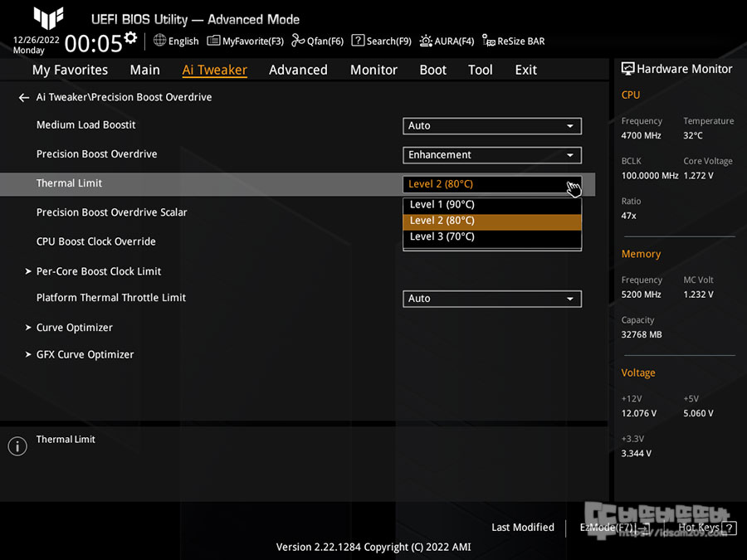
Task: Click CPU temperature value 32°C
Action: click(x=693, y=136)
